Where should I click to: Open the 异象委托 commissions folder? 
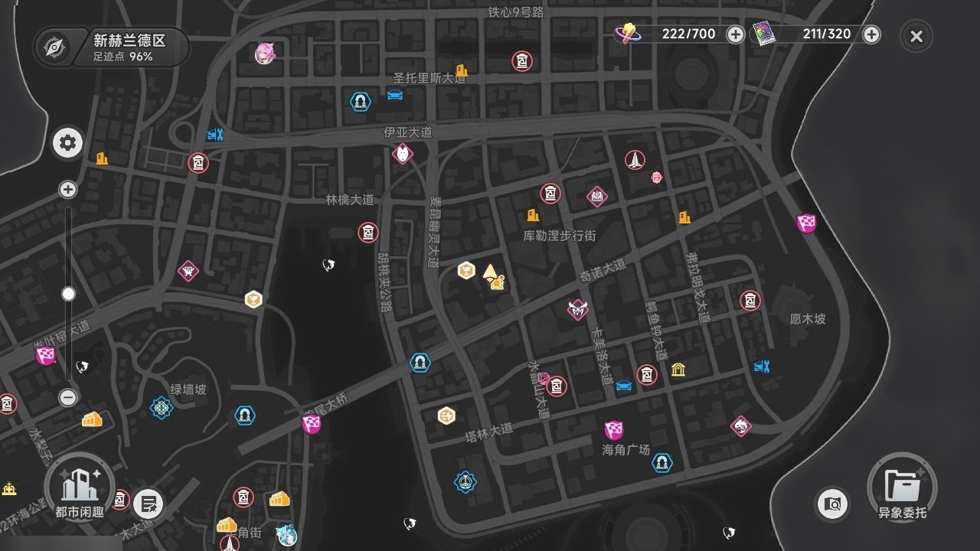coord(902,489)
